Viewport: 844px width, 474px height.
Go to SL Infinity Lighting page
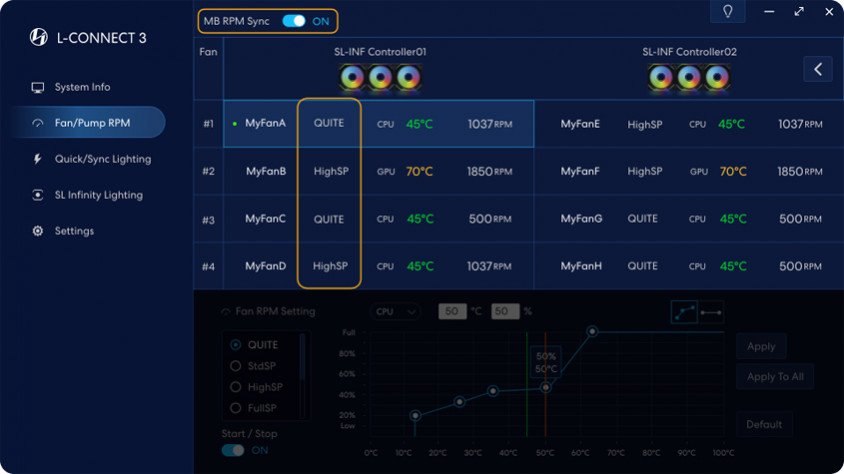click(98, 195)
